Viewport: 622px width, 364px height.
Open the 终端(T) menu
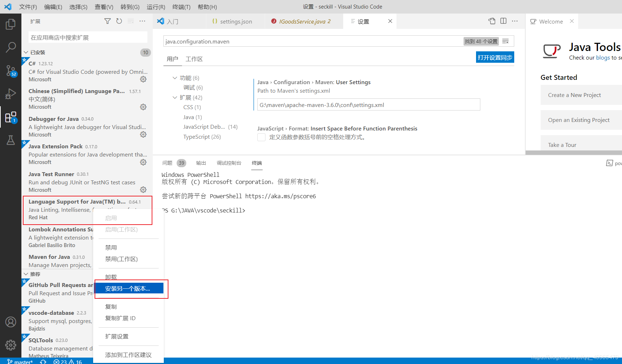point(181,7)
